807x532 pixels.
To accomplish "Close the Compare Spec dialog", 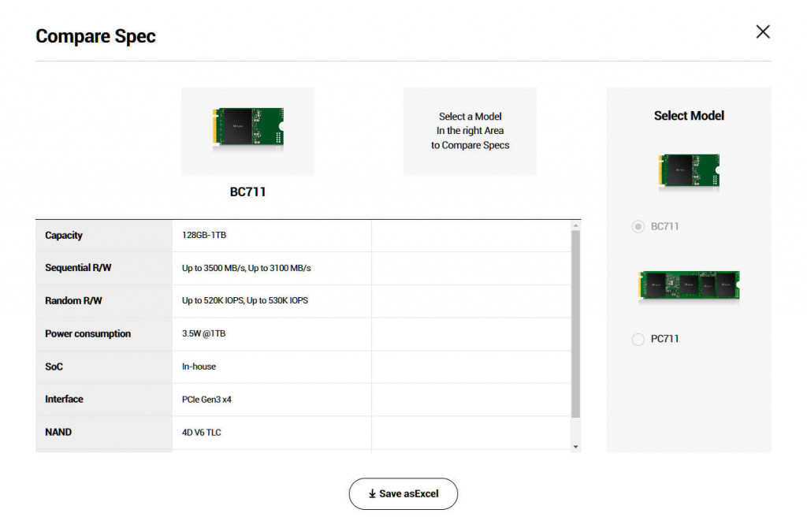I will 763,32.
